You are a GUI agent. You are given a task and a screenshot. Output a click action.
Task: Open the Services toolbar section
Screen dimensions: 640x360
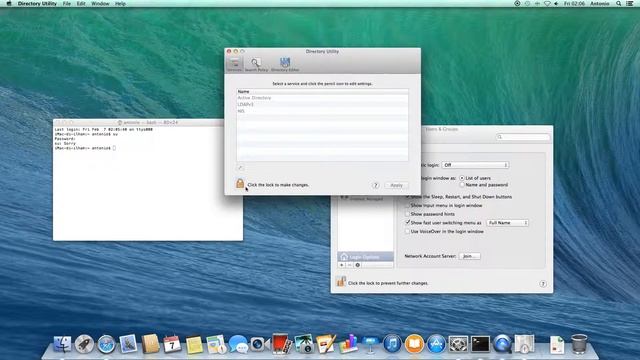(234, 64)
